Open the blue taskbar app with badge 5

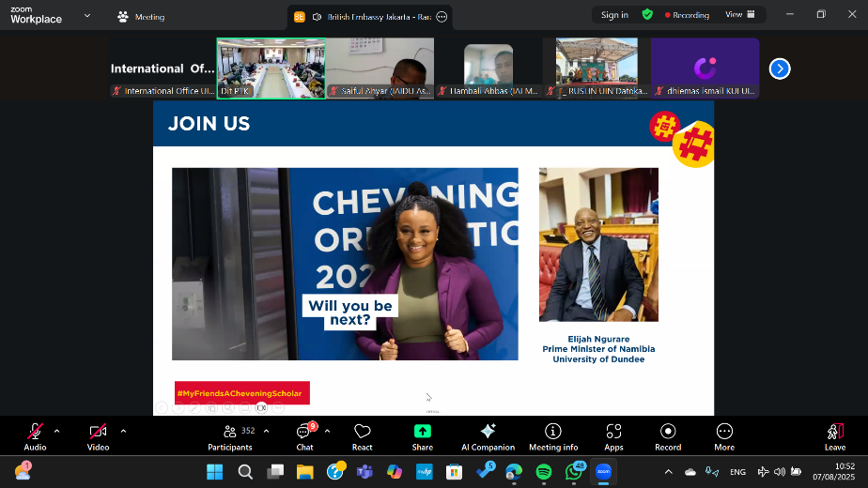pyautogui.click(x=485, y=472)
